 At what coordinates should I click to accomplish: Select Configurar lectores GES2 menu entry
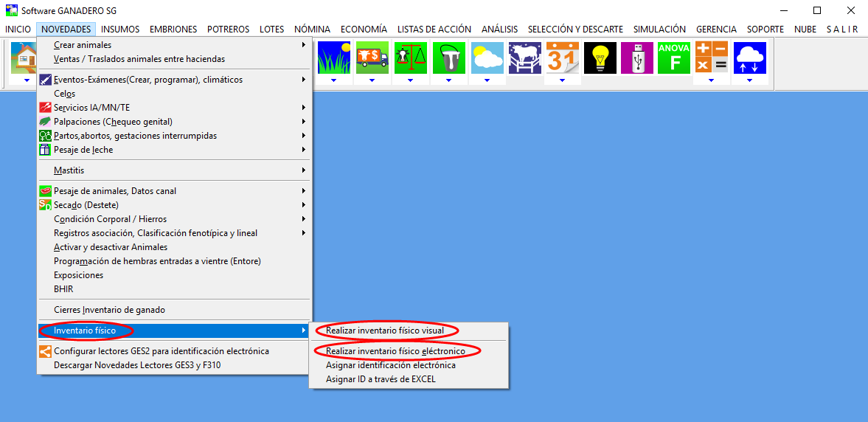(x=161, y=351)
